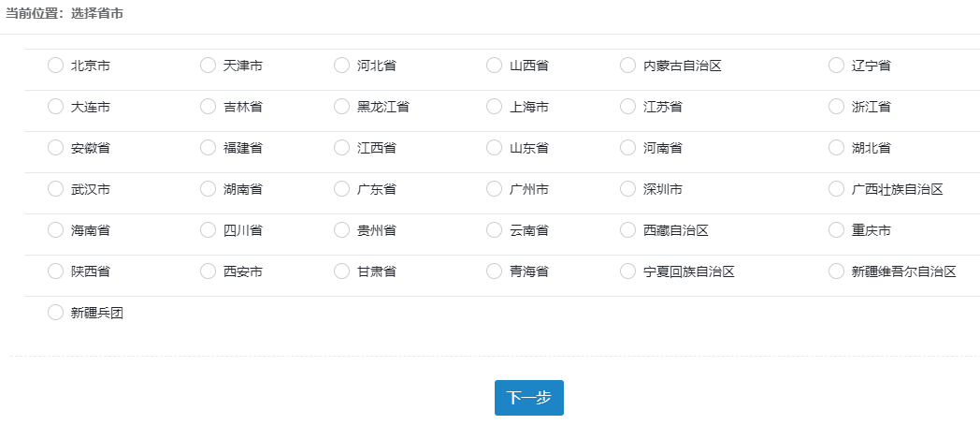Choose 天津市 as the province

(x=208, y=66)
